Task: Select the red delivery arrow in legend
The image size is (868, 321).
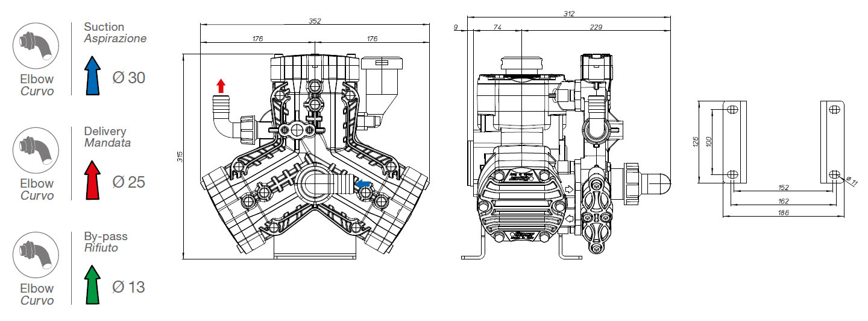Action: tap(92, 180)
